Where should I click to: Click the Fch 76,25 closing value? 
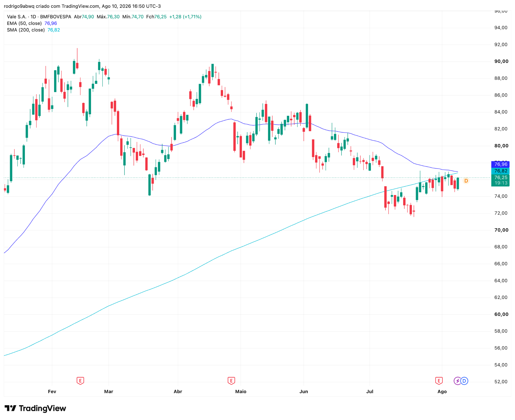click(156, 17)
